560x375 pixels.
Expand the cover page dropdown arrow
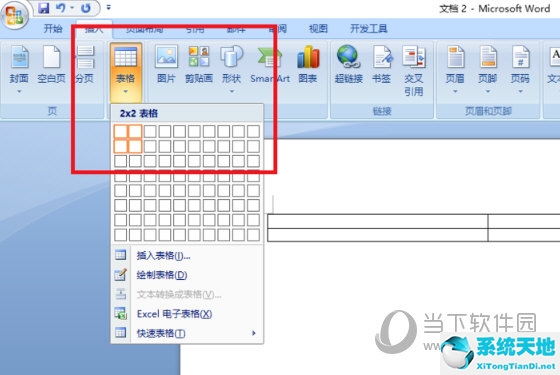19,92
